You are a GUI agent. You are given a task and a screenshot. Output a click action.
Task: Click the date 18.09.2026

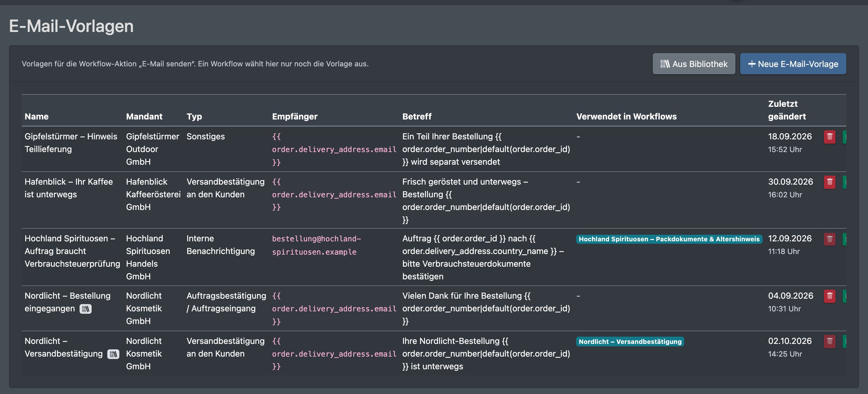(790, 136)
